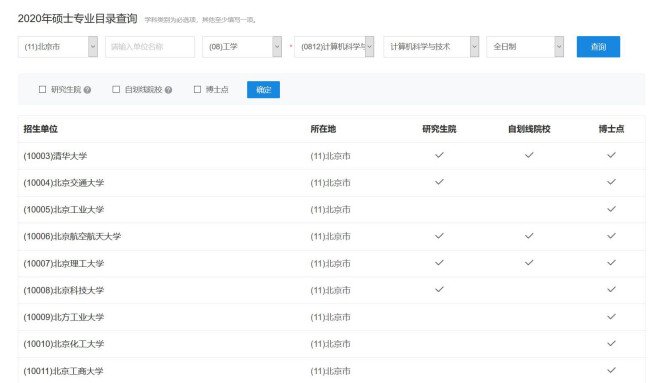Click the help icon beside 自划线院校 filter

click(x=168, y=90)
